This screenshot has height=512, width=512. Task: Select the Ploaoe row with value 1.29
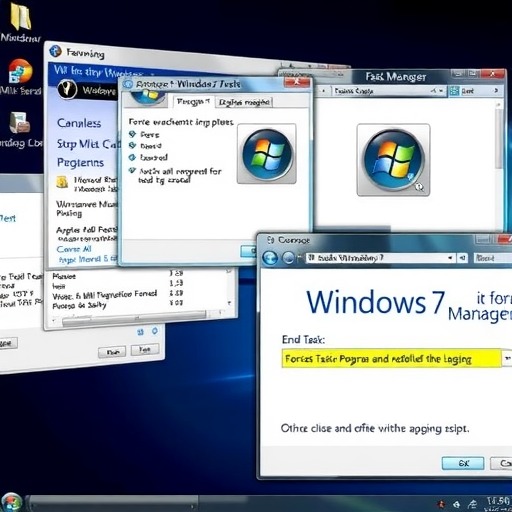pyautogui.click(x=118, y=275)
